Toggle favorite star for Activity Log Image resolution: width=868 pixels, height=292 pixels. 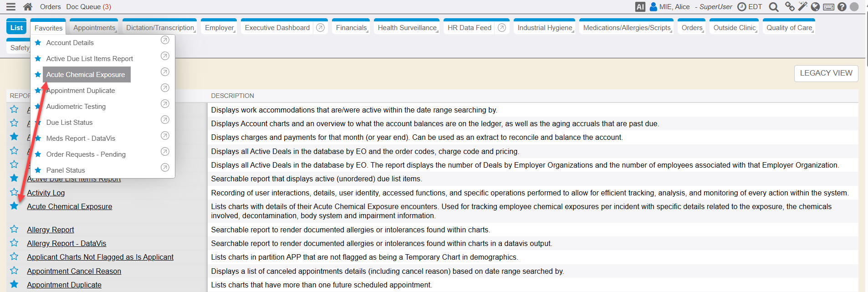14,192
